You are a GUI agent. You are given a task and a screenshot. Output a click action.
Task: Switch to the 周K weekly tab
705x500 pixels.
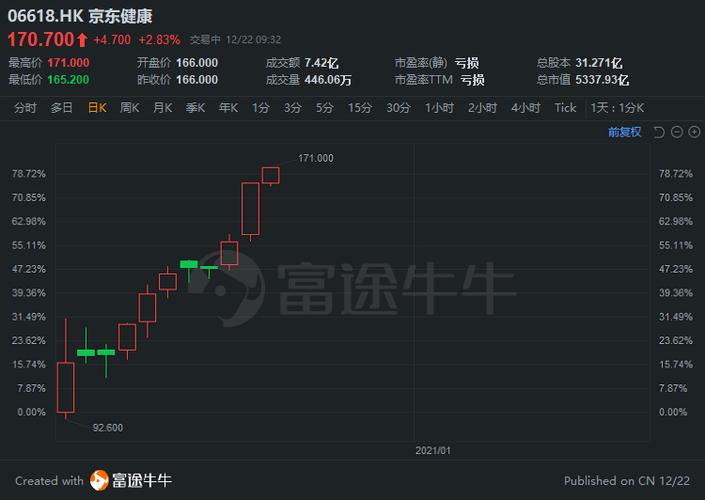pyautogui.click(x=130, y=108)
